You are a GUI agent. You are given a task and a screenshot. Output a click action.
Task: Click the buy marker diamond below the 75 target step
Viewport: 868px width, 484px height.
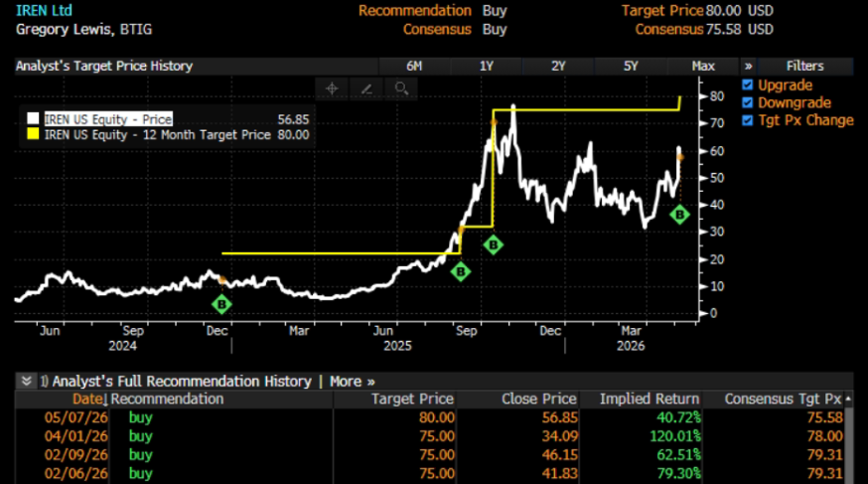pyautogui.click(x=494, y=244)
